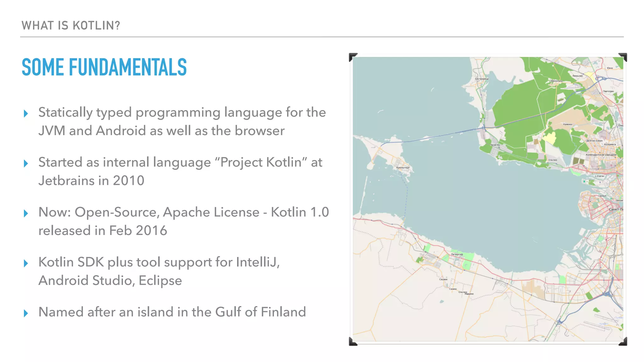
Task: Click the bullet arrow beside "Now: Open-Source"
Action: (26, 213)
